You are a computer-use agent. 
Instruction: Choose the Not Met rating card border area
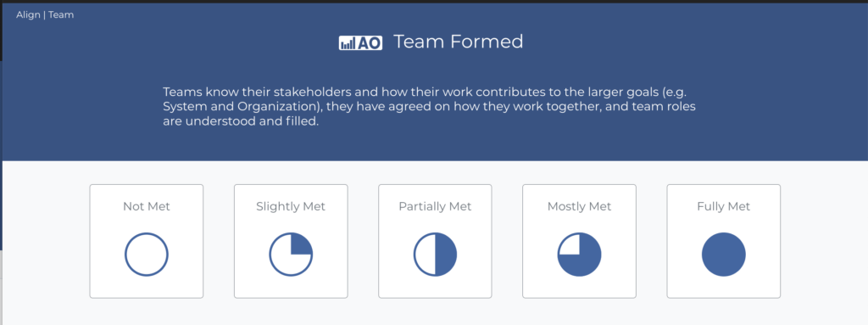pos(147,241)
